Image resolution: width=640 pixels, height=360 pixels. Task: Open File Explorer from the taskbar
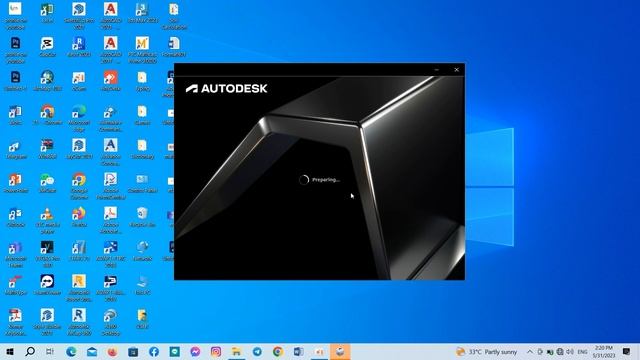[236, 351]
